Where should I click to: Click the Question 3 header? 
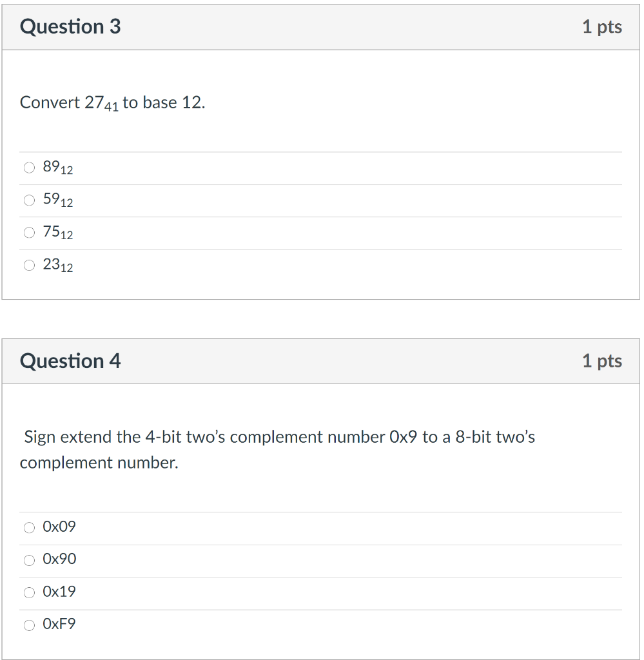[71, 27]
